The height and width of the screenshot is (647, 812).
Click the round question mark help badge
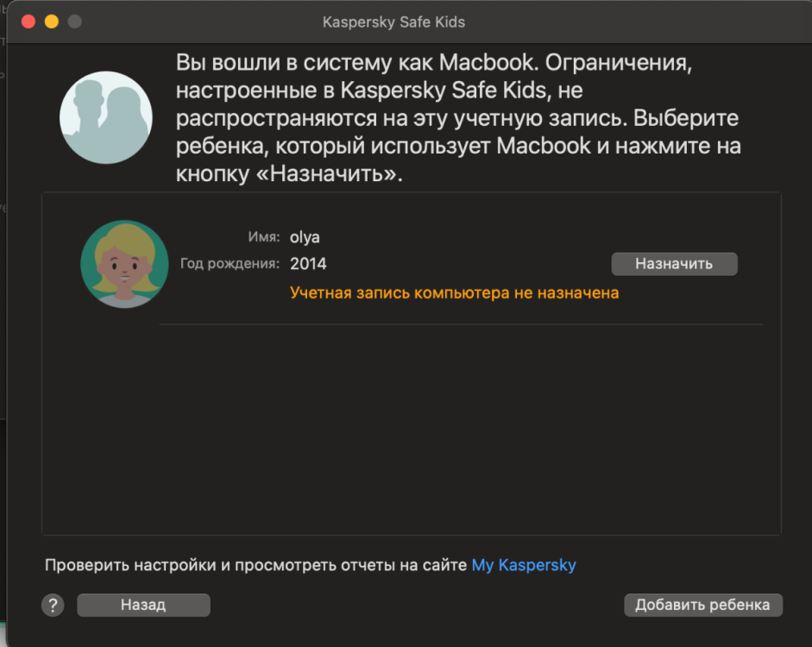(52, 605)
